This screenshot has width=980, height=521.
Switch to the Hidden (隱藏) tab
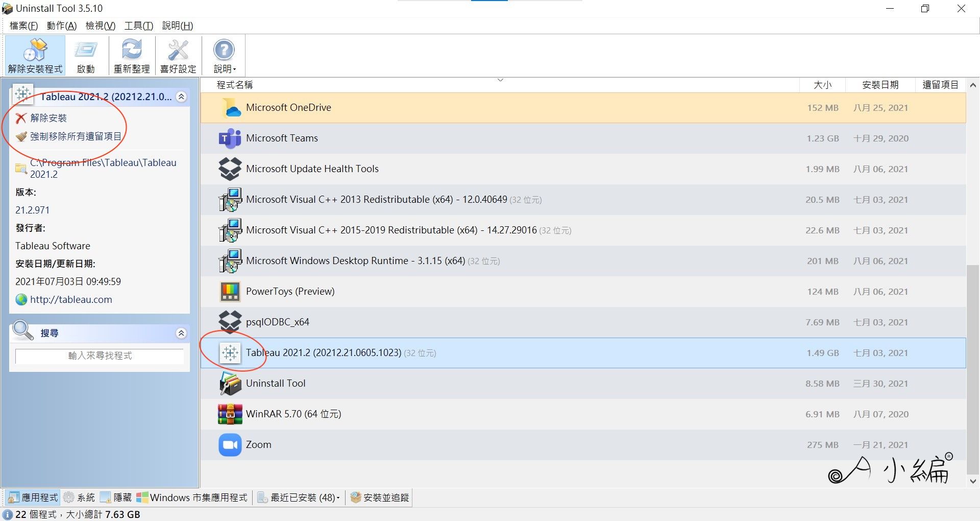pyautogui.click(x=116, y=498)
